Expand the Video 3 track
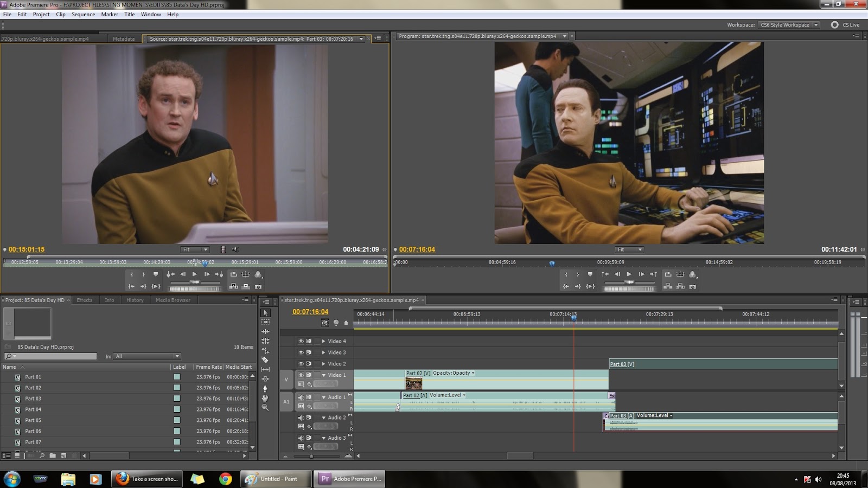Viewport: 868px width, 488px height. pyautogui.click(x=324, y=352)
